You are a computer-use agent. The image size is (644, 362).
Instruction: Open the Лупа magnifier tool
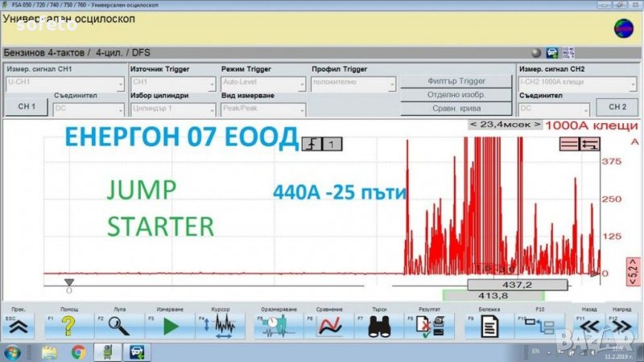pos(119,326)
